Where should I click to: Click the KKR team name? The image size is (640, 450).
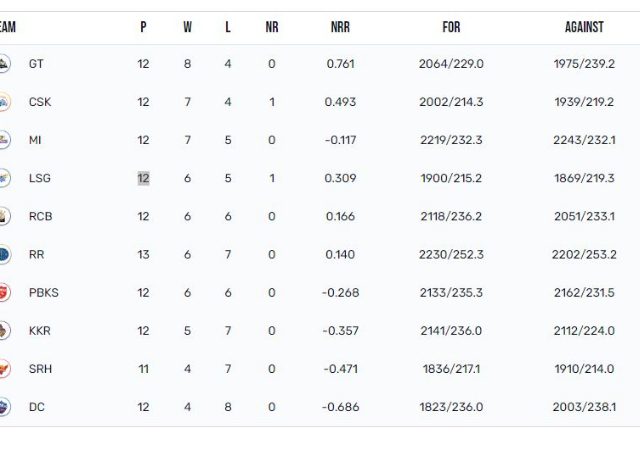[40, 331]
